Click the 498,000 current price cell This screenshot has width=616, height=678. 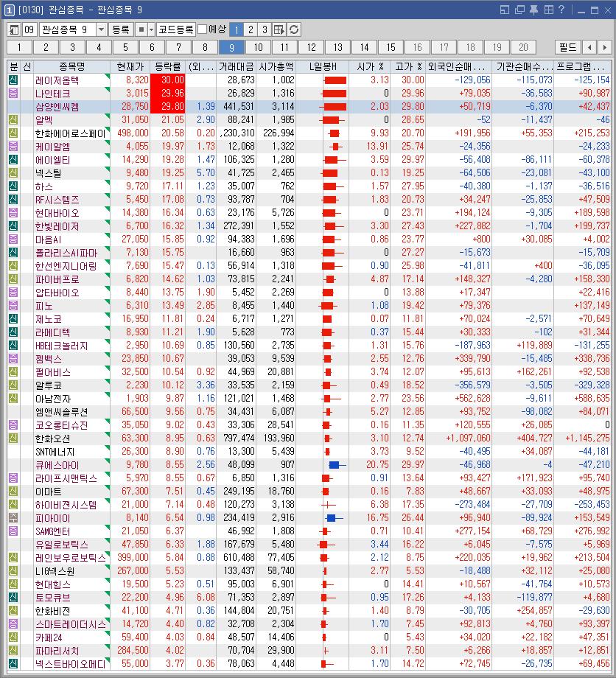(x=130, y=133)
